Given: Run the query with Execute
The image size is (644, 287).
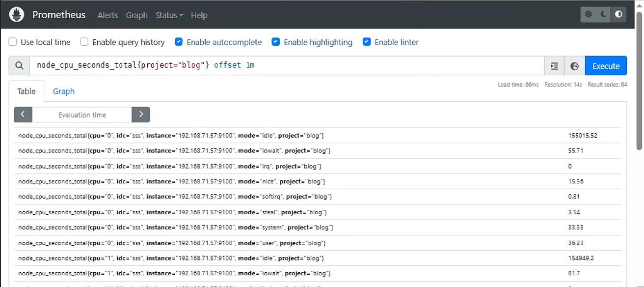Looking at the screenshot, I should click(606, 66).
